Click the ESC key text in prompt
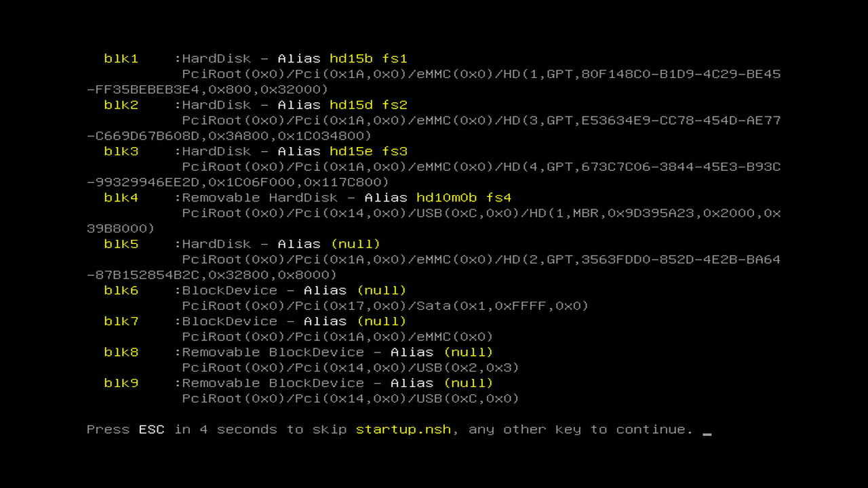868x488 pixels. [x=152, y=429]
